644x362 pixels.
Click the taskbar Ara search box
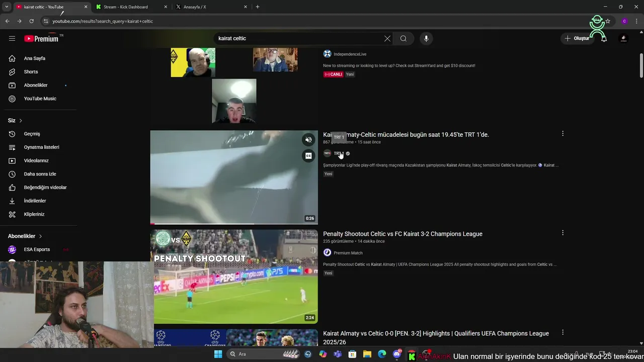264,354
